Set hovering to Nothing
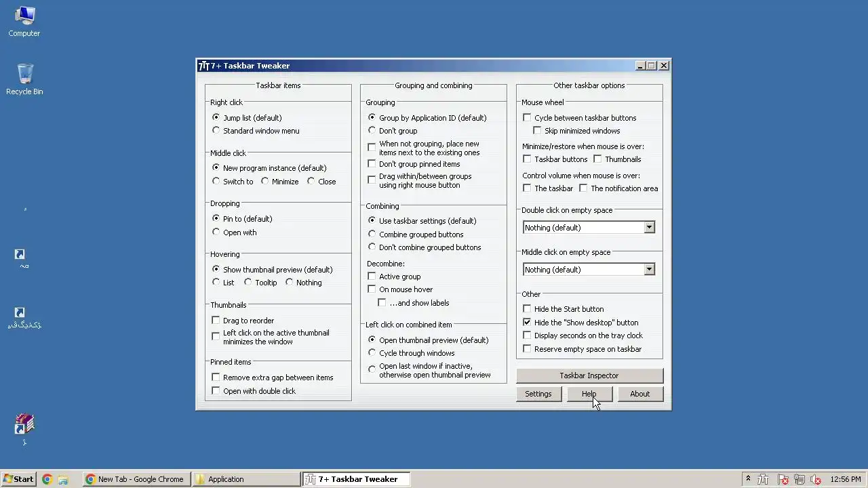Viewport: 868px width, 488px height. pyautogui.click(x=290, y=282)
